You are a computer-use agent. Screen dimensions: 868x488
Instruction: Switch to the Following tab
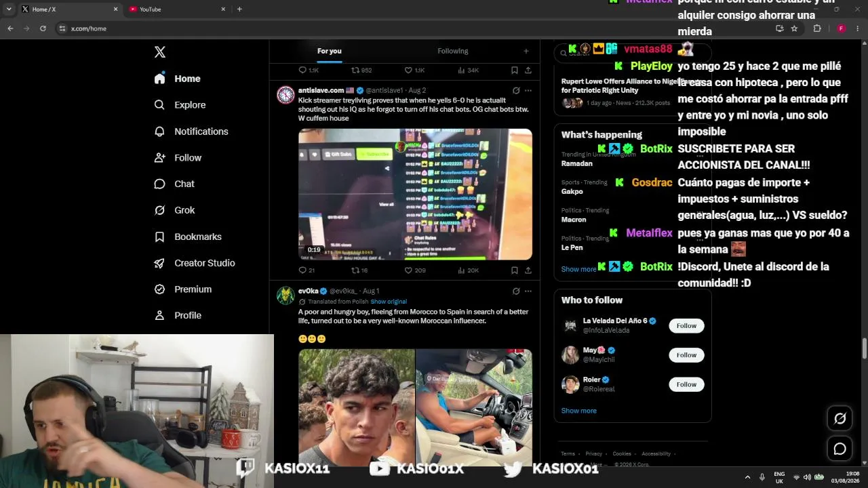(453, 51)
